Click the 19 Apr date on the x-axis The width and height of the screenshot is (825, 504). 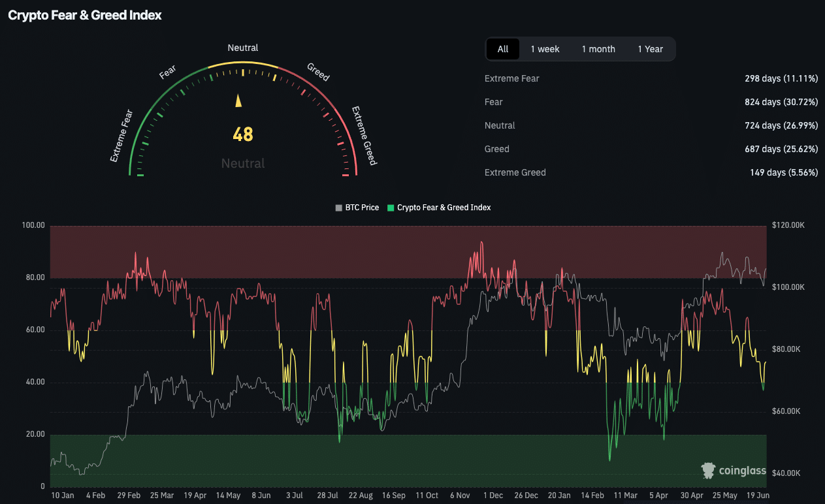pyautogui.click(x=195, y=496)
